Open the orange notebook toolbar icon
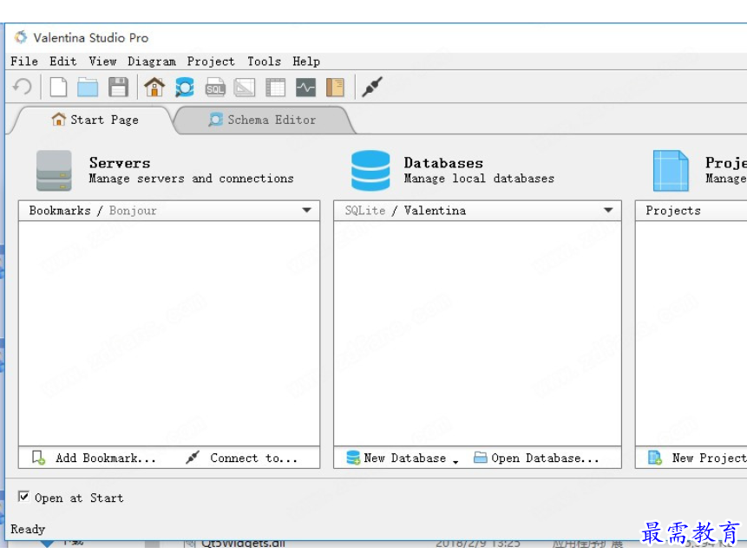The height and width of the screenshot is (560, 747). (335, 88)
